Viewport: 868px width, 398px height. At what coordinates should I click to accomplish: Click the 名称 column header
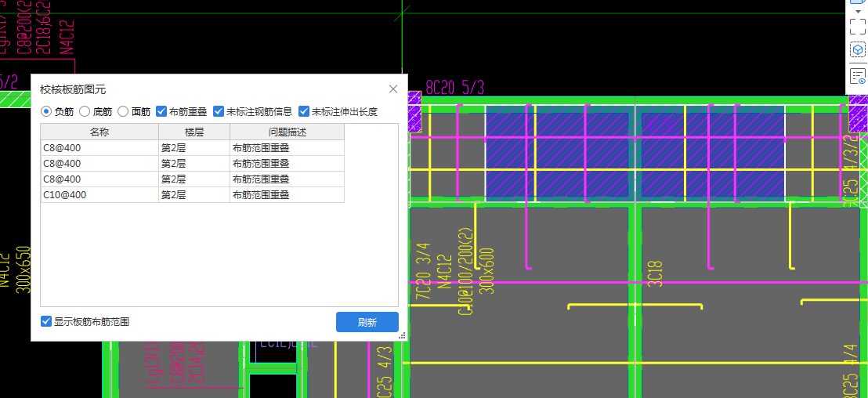click(x=99, y=132)
